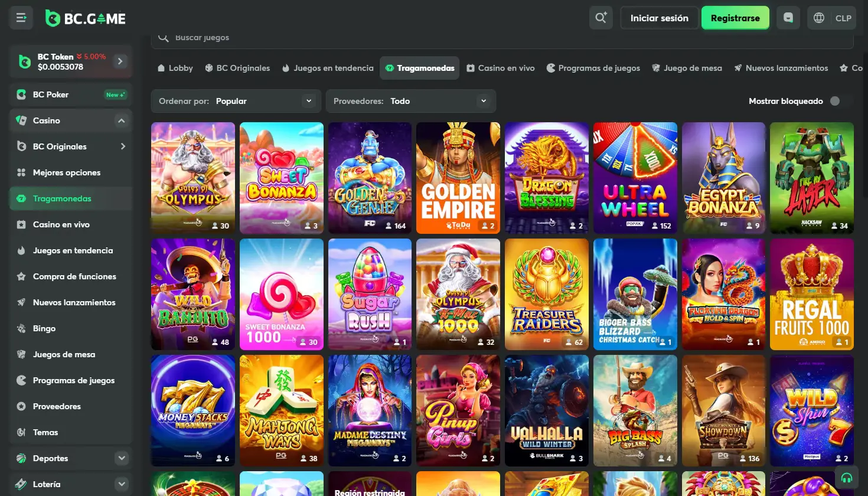Image resolution: width=868 pixels, height=496 pixels.
Task: Open Bingo from the sidebar
Action: click(x=44, y=328)
